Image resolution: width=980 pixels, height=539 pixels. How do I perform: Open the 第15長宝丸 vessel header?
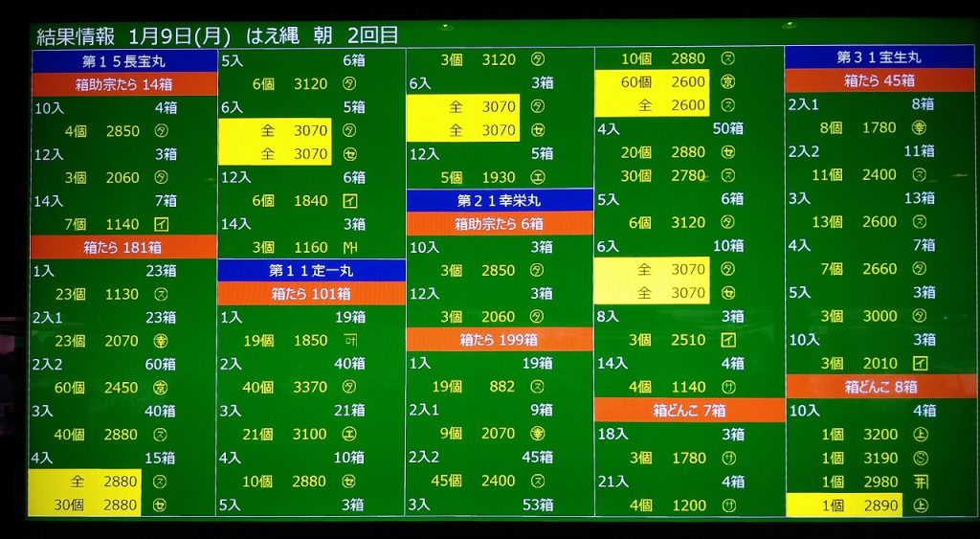click(x=123, y=61)
